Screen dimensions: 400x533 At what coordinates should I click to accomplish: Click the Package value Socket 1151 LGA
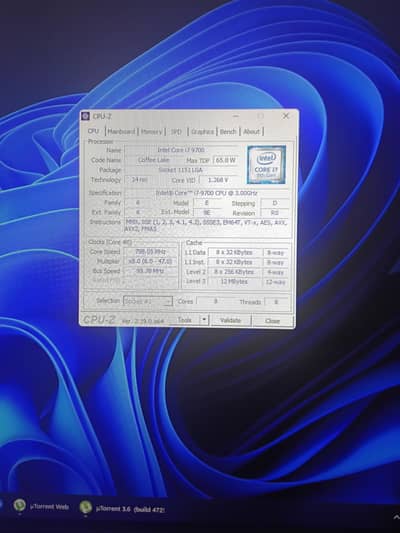[x=181, y=170]
